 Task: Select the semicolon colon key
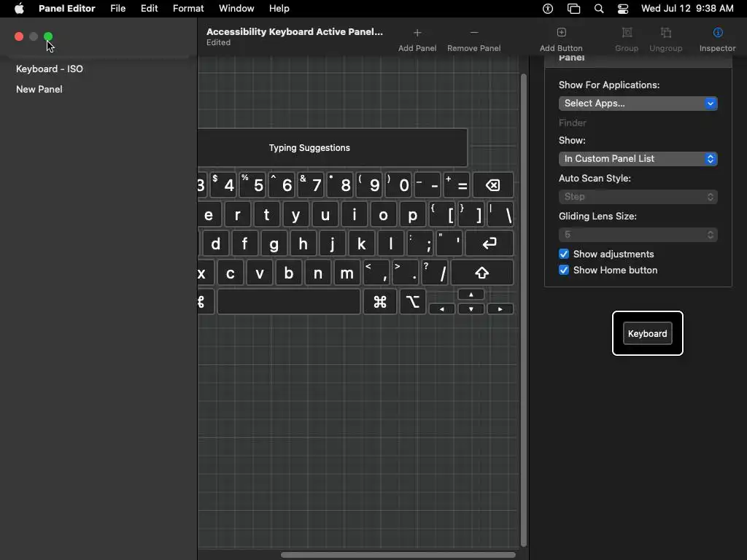(420, 244)
